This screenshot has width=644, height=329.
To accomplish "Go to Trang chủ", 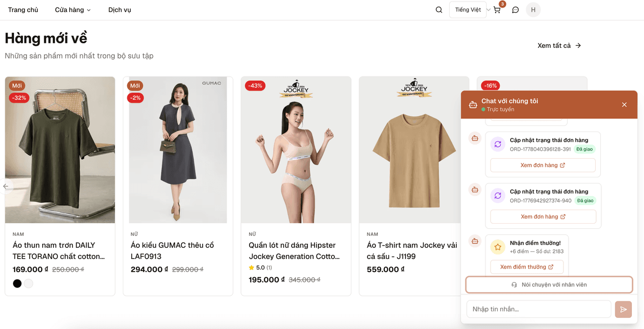I will [x=23, y=10].
